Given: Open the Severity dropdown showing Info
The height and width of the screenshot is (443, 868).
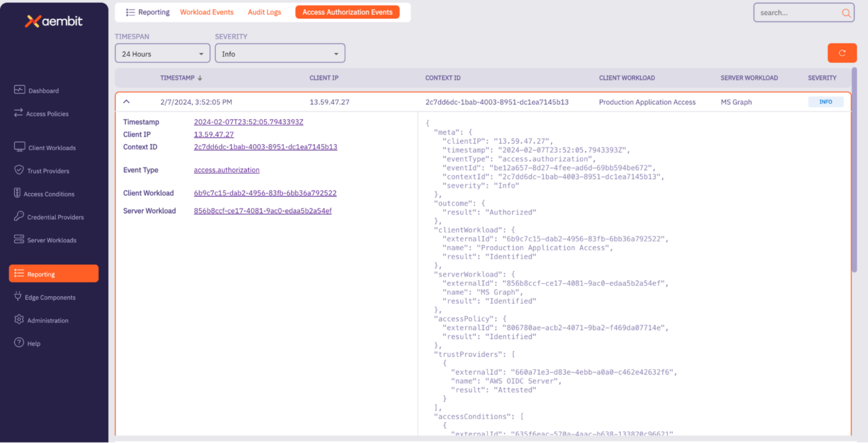Looking at the screenshot, I should (280, 53).
